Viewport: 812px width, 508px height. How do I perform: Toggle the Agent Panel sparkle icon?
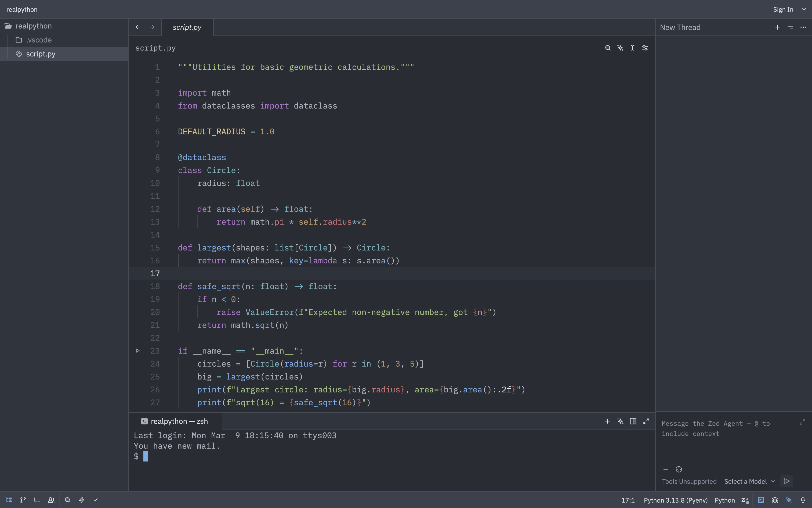789,500
